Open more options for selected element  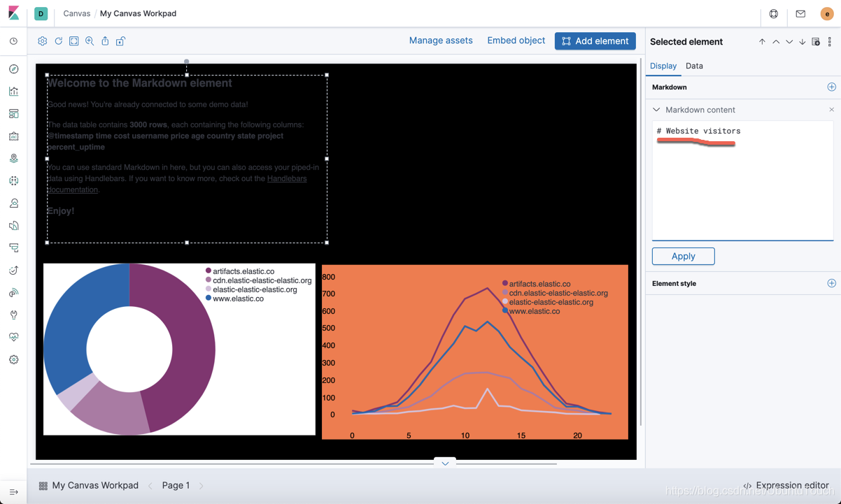coord(830,42)
